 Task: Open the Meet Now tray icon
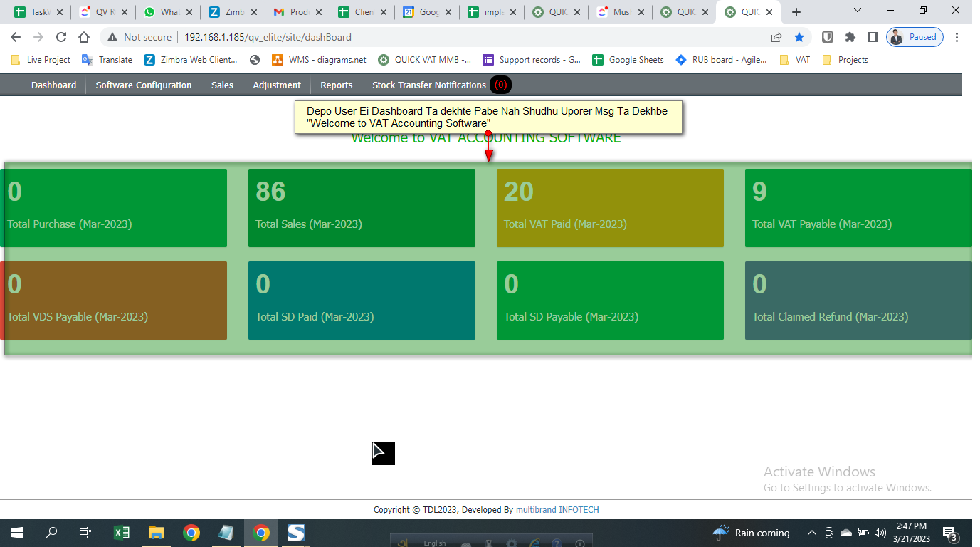pyautogui.click(x=829, y=533)
